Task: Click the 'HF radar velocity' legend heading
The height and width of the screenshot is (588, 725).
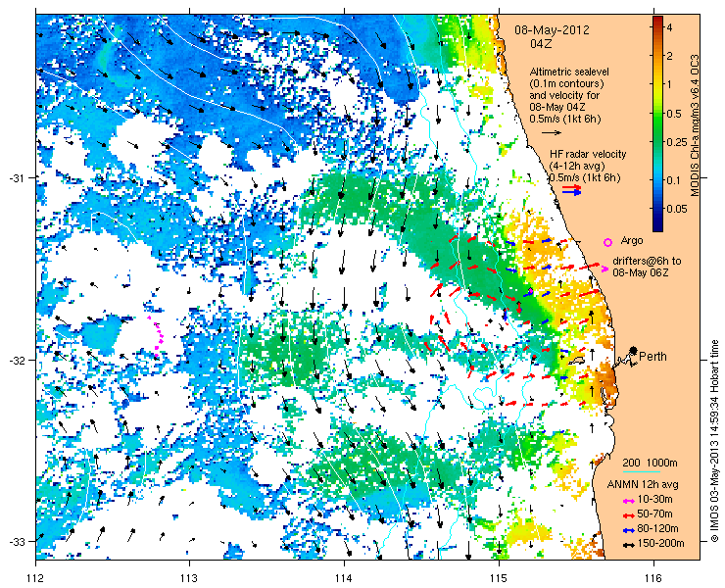Action: coord(588,154)
